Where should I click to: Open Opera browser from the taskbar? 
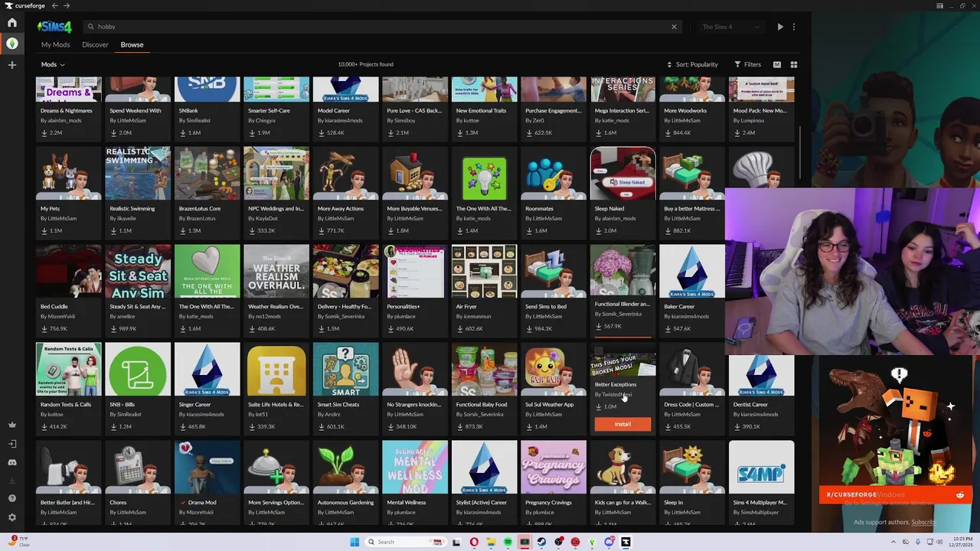[x=474, y=542]
